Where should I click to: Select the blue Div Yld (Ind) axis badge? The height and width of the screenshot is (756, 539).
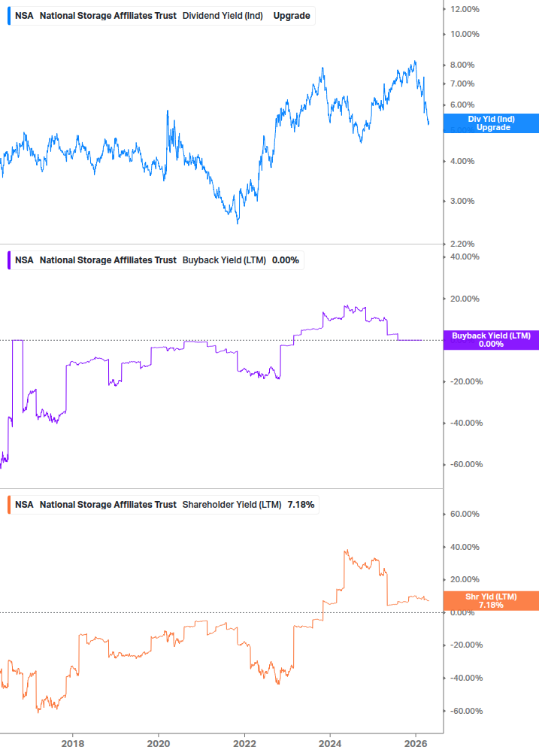pyautogui.click(x=491, y=123)
